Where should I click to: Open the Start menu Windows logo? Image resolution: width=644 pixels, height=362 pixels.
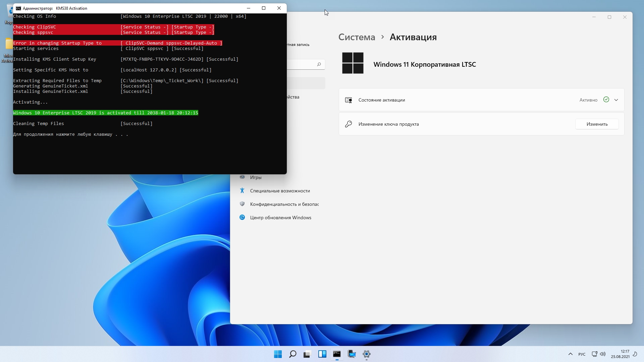point(278,354)
